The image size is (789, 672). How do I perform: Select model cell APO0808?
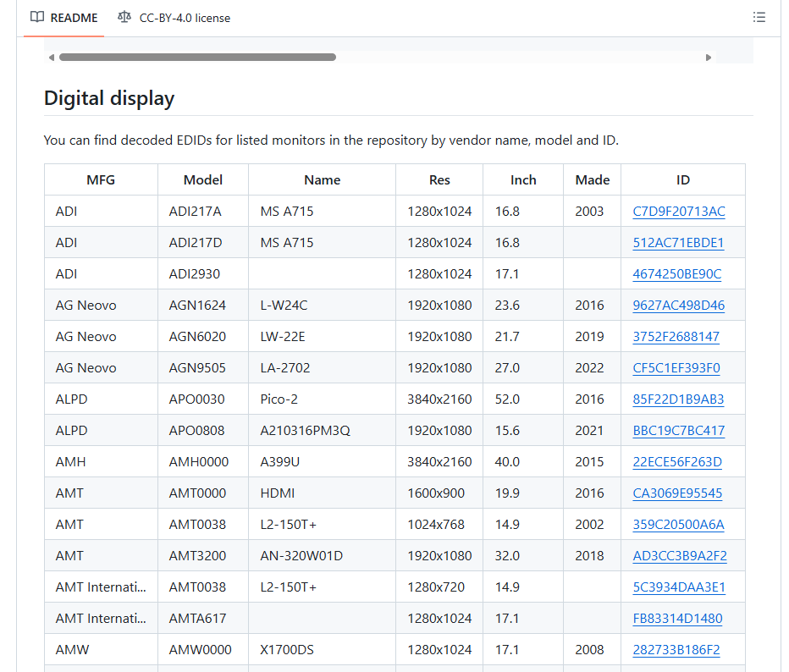pos(203,430)
